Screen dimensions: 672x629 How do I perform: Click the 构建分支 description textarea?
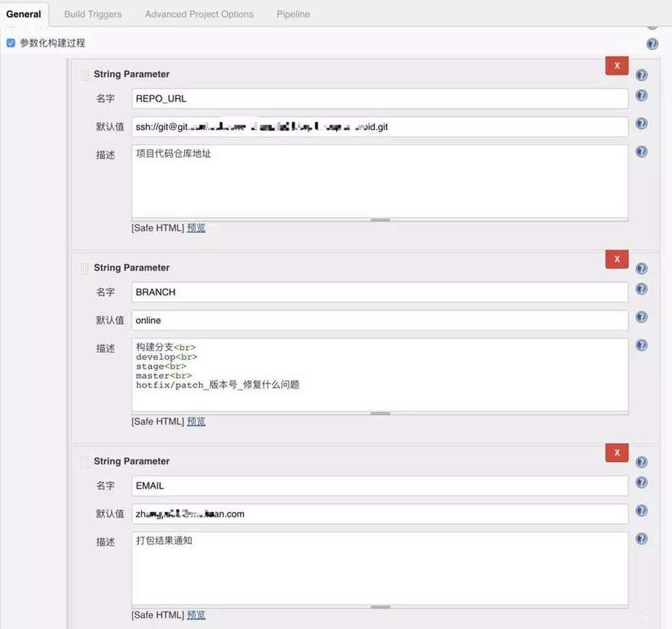tap(380, 375)
